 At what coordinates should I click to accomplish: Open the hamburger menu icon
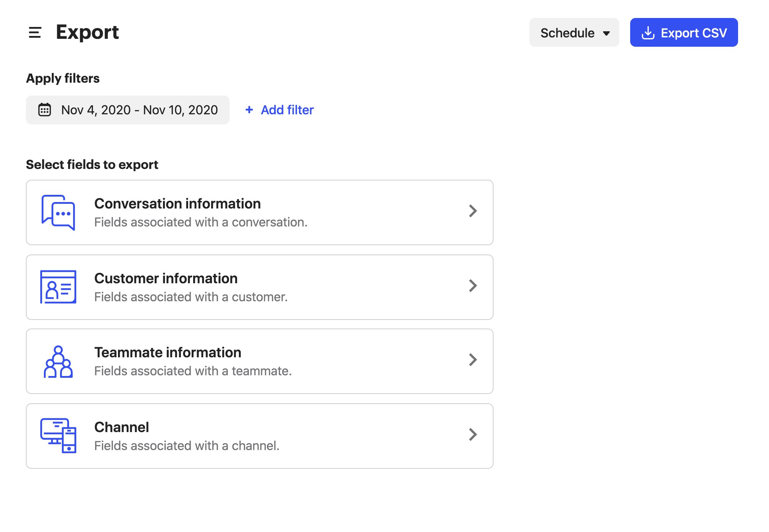(x=35, y=33)
